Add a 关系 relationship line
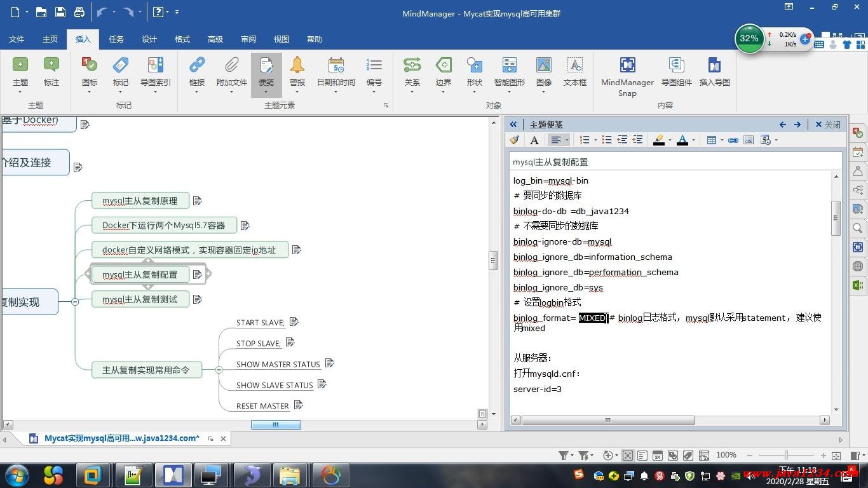The width and height of the screenshot is (868, 488). pos(412,65)
